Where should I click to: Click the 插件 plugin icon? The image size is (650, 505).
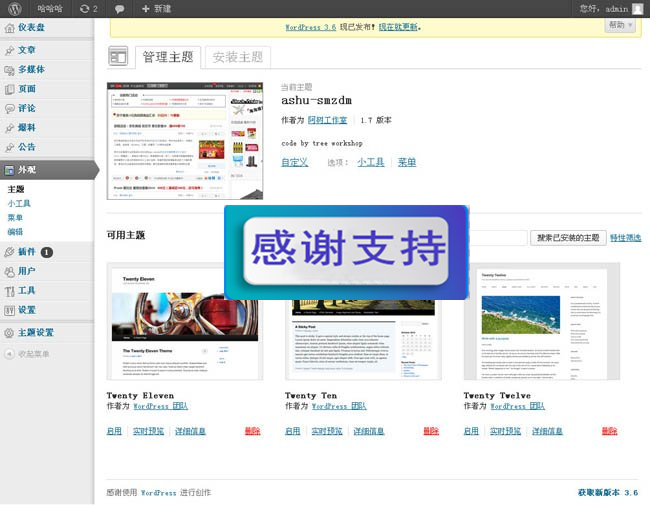click(x=9, y=252)
